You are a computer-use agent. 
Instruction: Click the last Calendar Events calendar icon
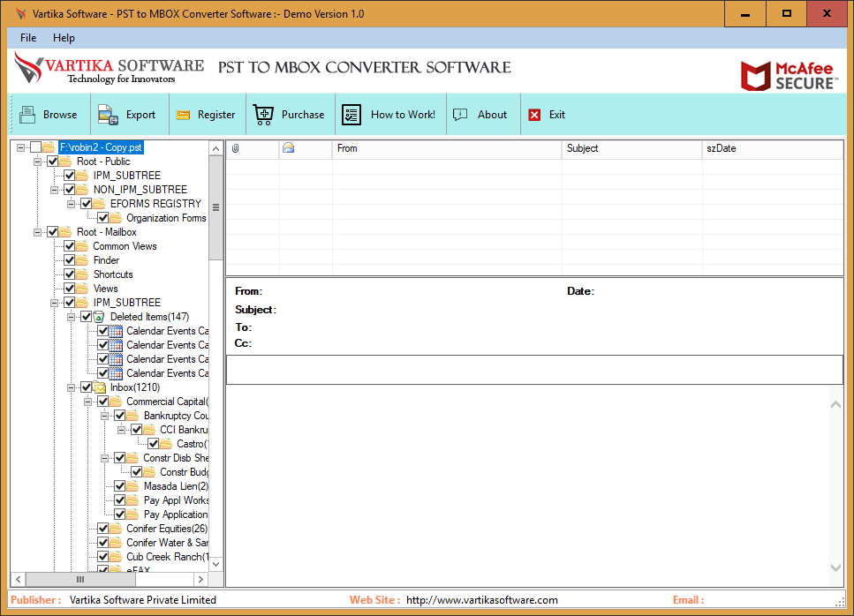pos(116,373)
